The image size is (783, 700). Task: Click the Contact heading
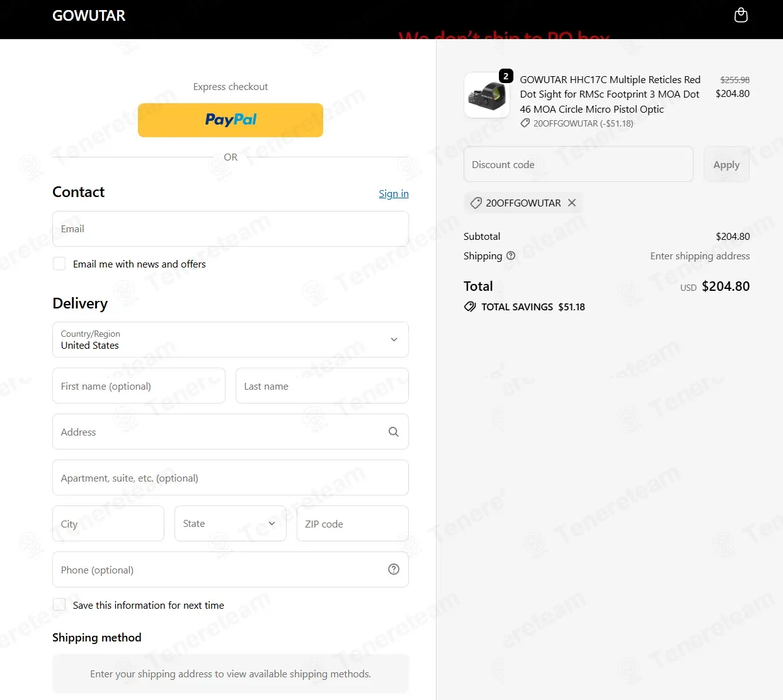pos(79,192)
